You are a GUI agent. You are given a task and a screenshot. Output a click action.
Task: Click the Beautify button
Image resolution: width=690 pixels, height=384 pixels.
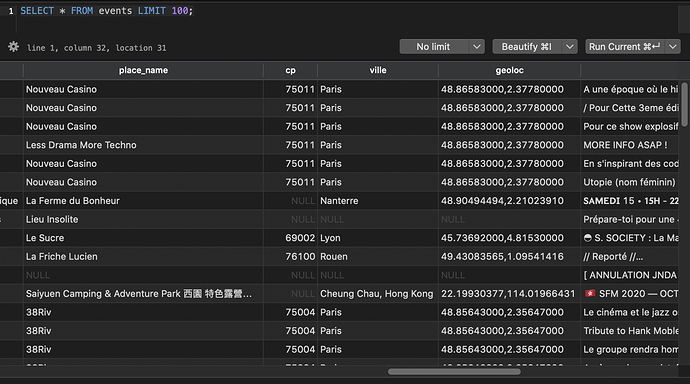click(x=527, y=47)
